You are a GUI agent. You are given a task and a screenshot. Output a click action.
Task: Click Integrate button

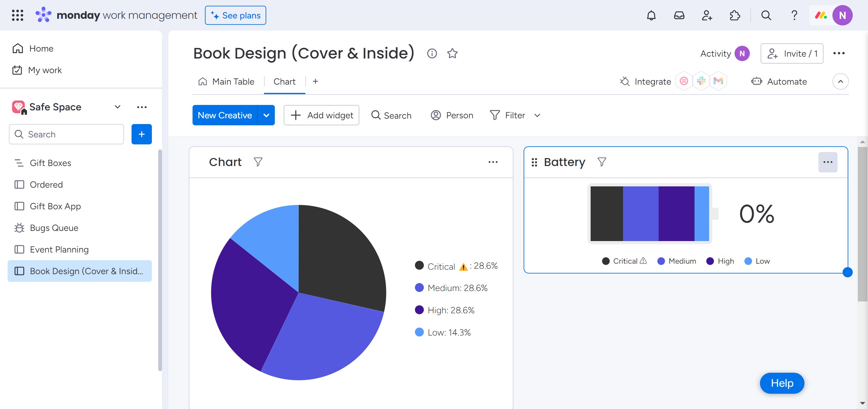coord(645,81)
